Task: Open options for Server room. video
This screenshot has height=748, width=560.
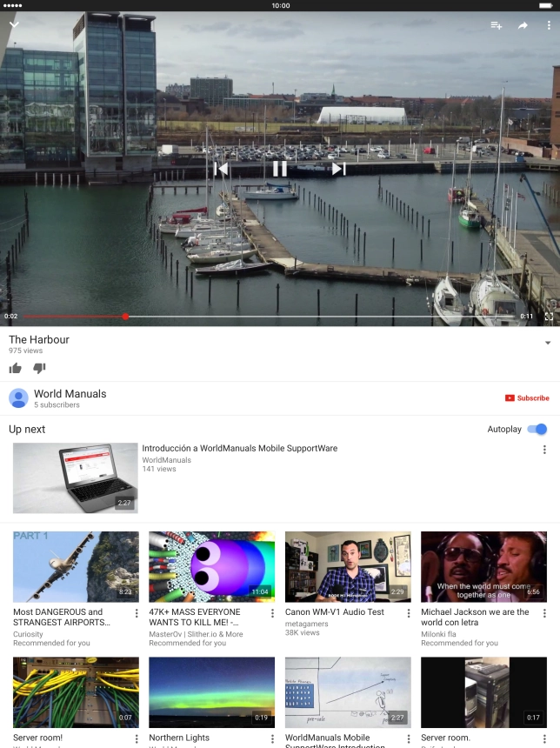Action: 544,738
